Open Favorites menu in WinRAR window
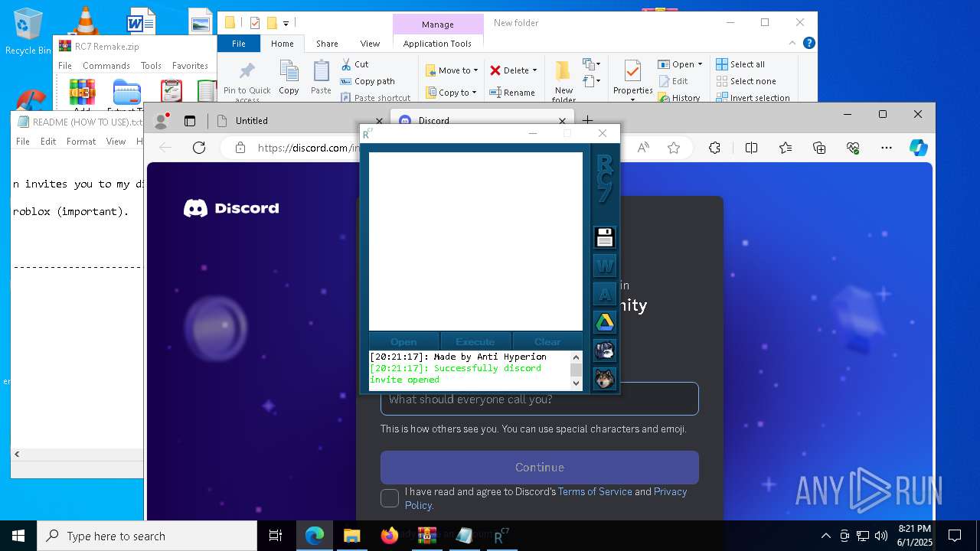Screen dimensions: 980x551 pyautogui.click(x=190, y=66)
